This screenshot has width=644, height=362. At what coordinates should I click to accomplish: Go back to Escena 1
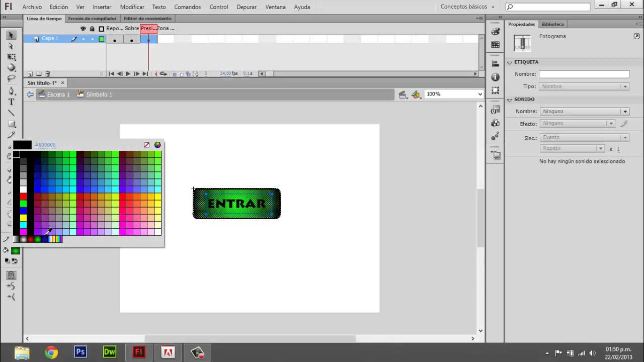[54, 95]
